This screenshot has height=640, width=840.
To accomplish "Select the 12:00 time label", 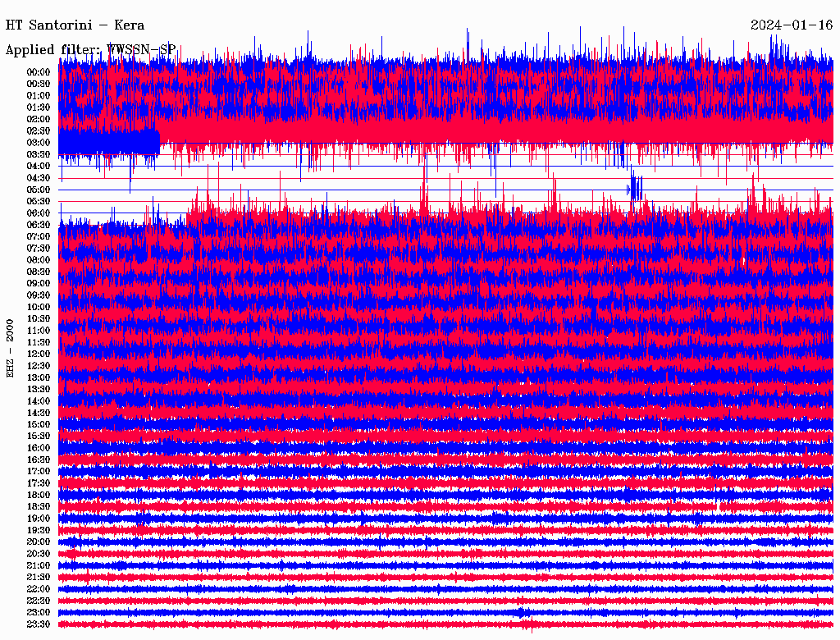I will point(39,354).
